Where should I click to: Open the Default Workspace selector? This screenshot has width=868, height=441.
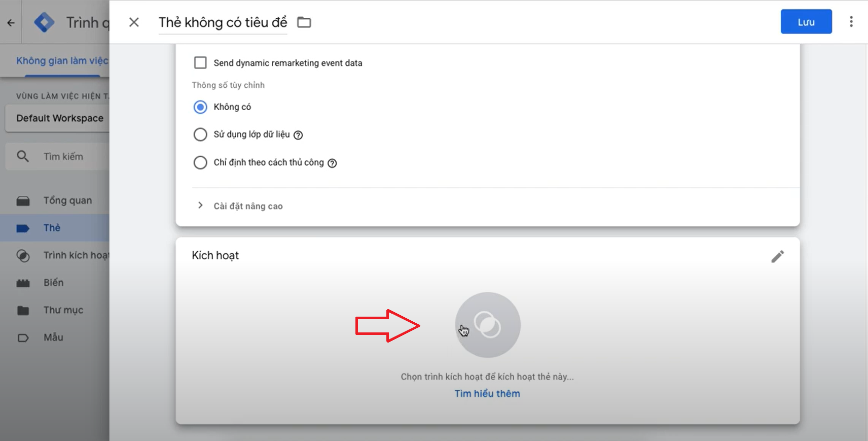coord(57,118)
